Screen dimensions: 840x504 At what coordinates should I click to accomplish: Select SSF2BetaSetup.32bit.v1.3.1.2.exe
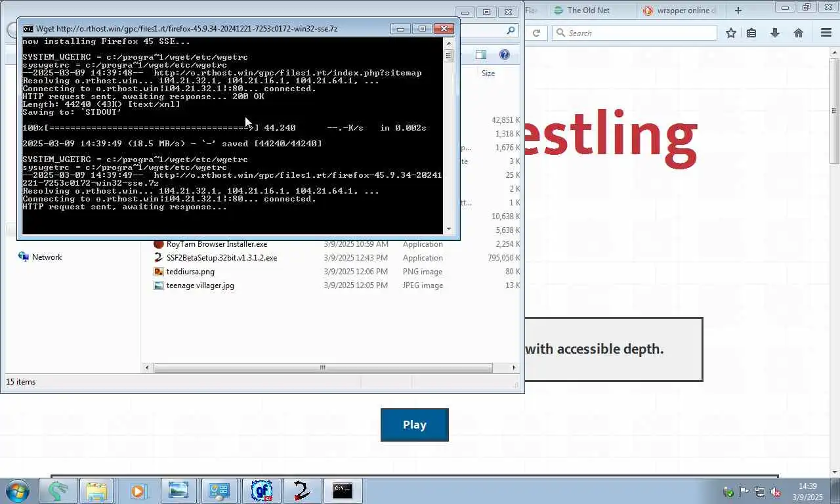click(x=222, y=258)
